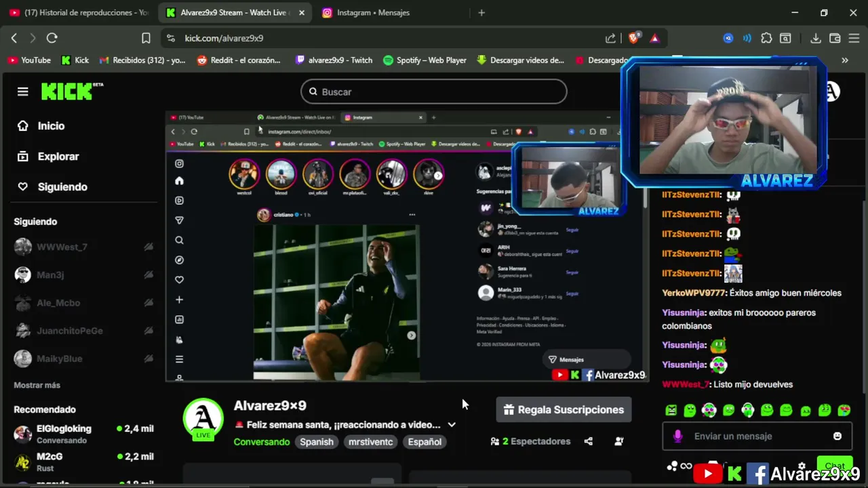
Task: Open the browser downloads icon
Action: [816, 39]
